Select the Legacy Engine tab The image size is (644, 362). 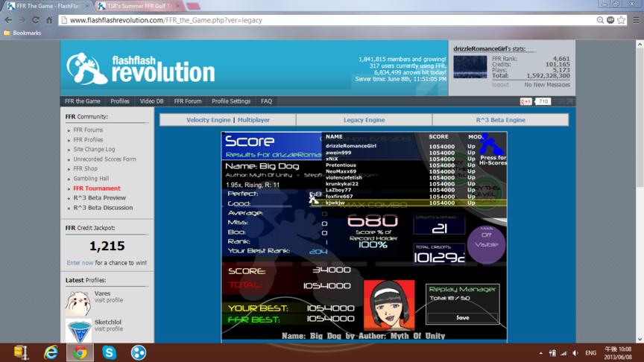(364, 120)
